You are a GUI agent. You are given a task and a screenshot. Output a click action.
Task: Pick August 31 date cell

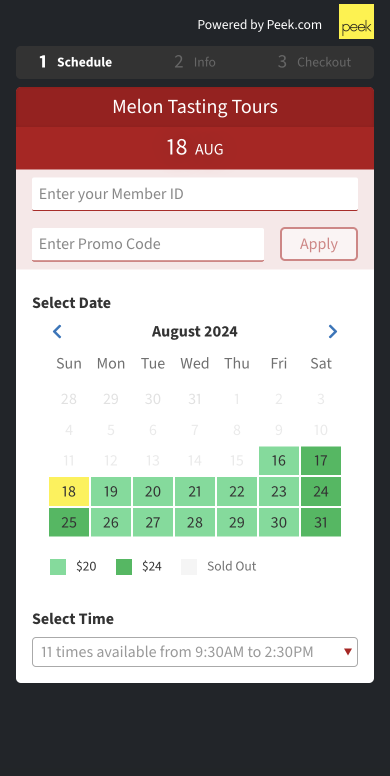321,522
